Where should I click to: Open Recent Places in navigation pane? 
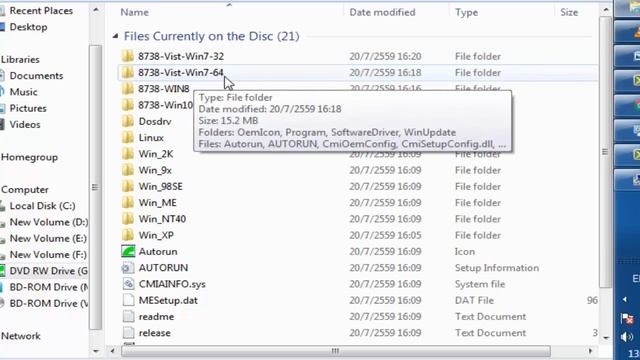tap(41, 11)
